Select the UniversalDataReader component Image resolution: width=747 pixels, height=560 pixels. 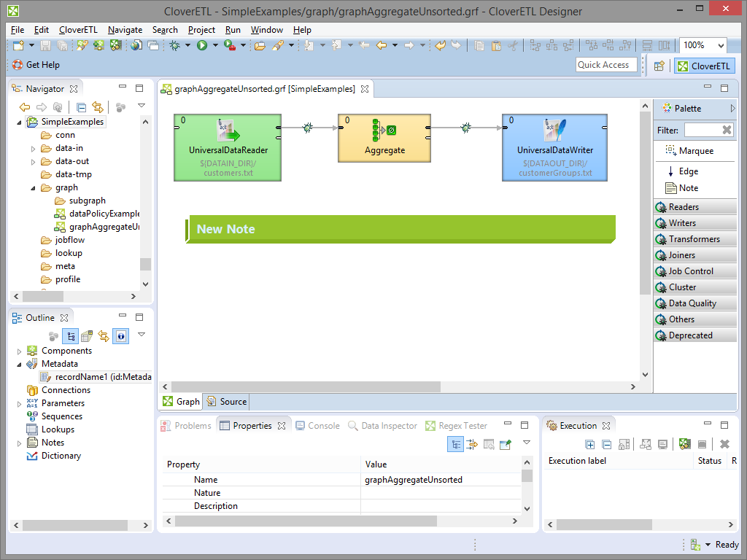click(x=228, y=147)
